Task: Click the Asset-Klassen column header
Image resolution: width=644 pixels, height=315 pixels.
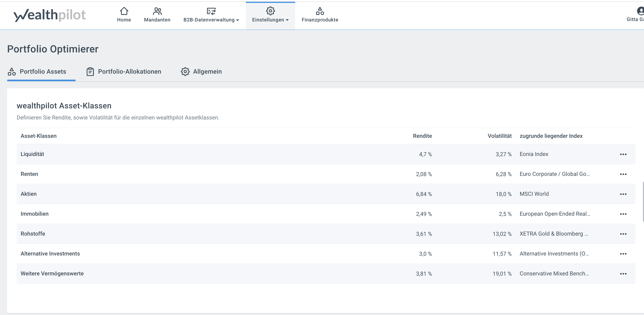Action: tap(39, 136)
